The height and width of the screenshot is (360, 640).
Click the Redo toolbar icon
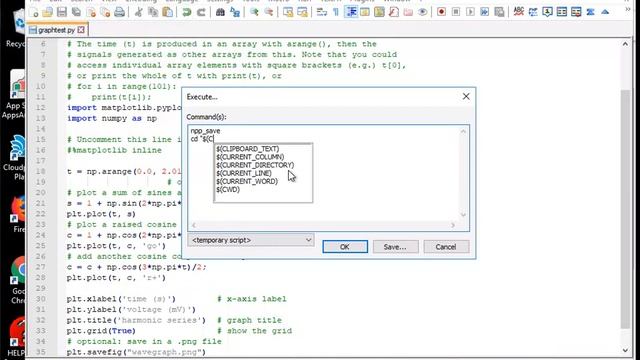(201, 12)
